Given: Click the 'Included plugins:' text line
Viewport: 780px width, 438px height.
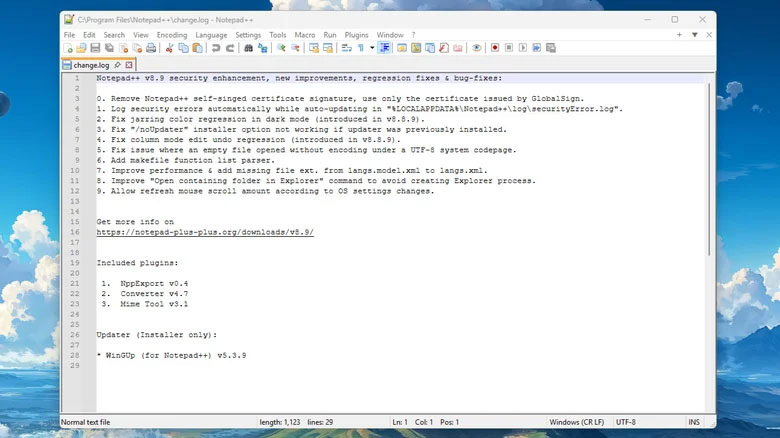Looking at the screenshot, I should 137,263.
